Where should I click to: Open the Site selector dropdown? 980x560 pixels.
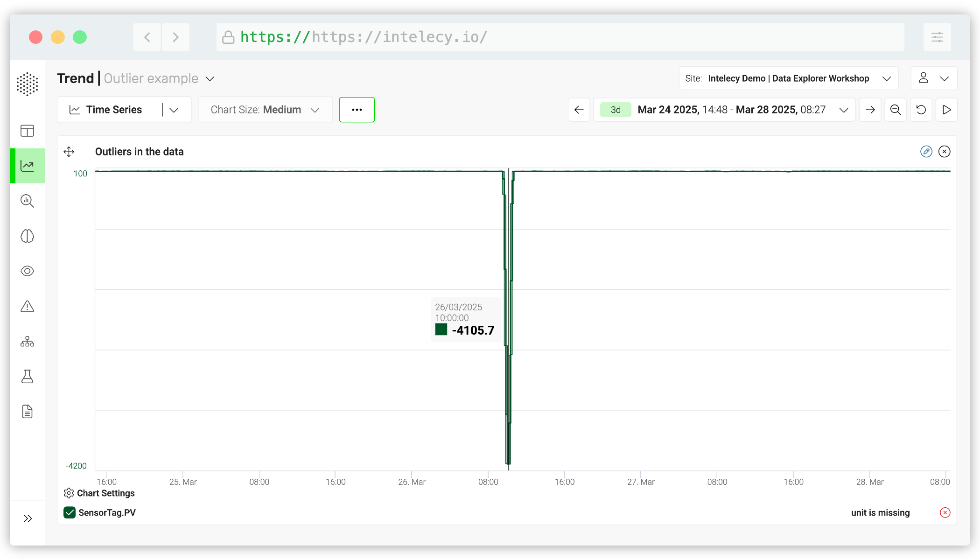(x=788, y=78)
